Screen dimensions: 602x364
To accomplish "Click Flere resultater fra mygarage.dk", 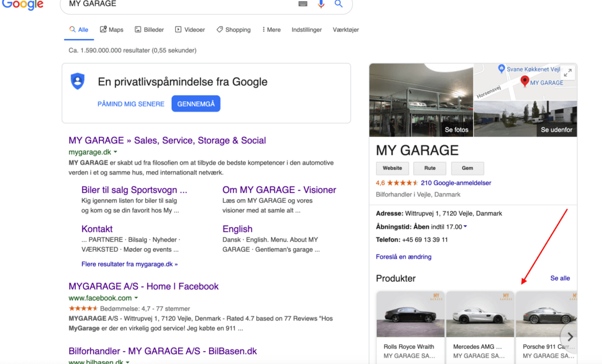I will (129, 264).
